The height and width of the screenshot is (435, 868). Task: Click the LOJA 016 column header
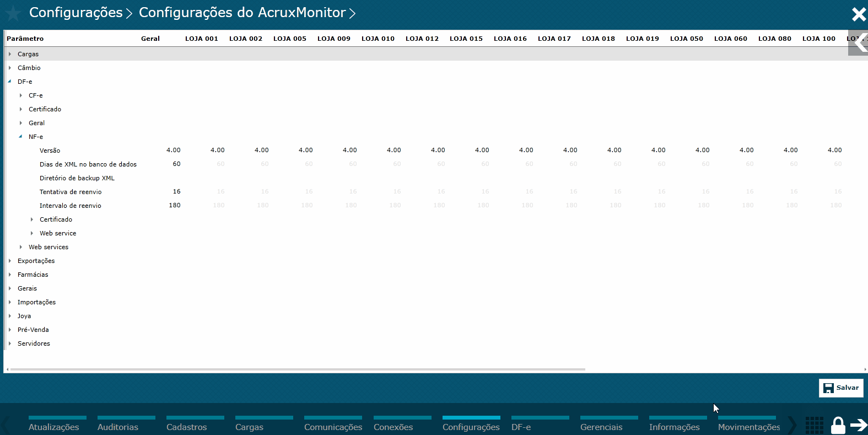[510, 39]
